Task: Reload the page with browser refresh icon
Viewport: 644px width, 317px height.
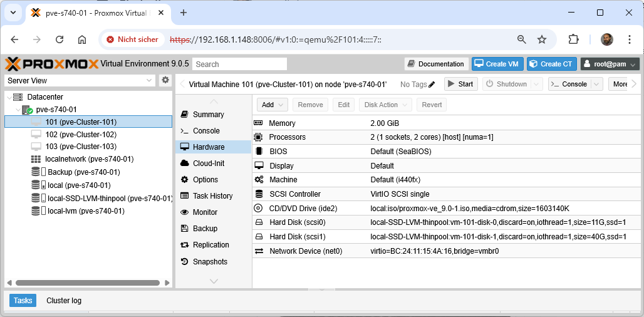Action: tap(60, 39)
